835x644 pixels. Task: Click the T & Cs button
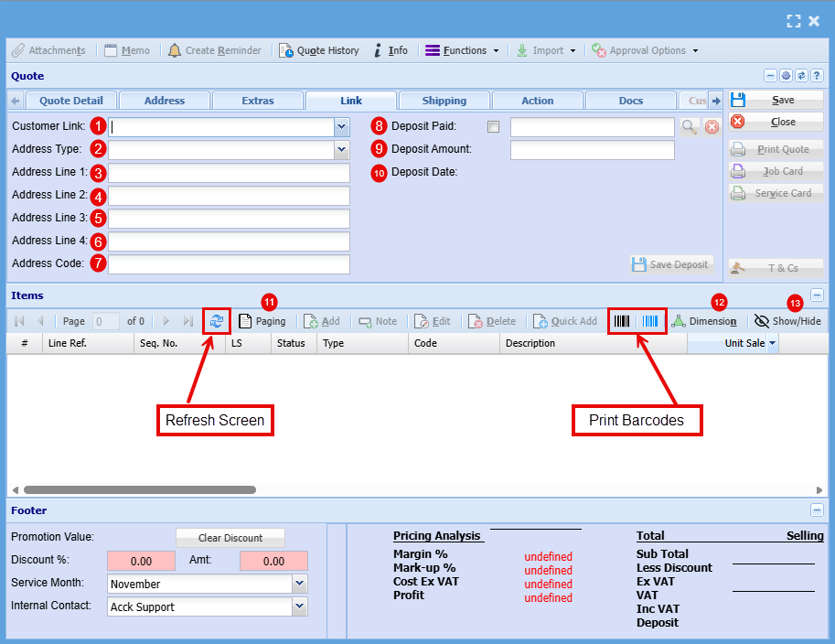(776, 268)
